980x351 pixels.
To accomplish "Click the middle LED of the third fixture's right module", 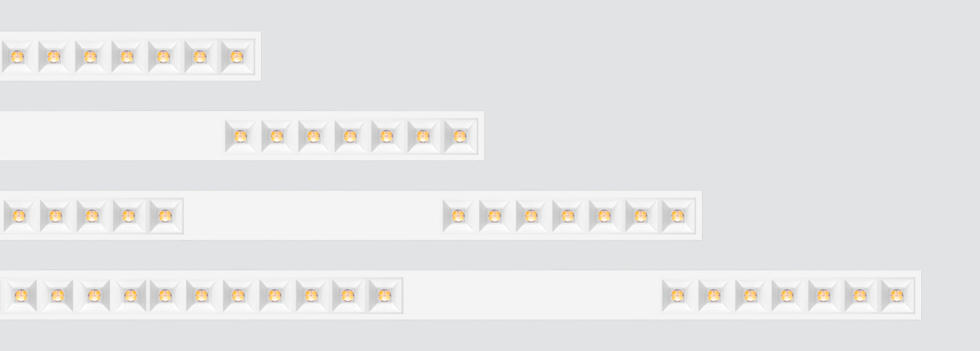I will click(568, 216).
